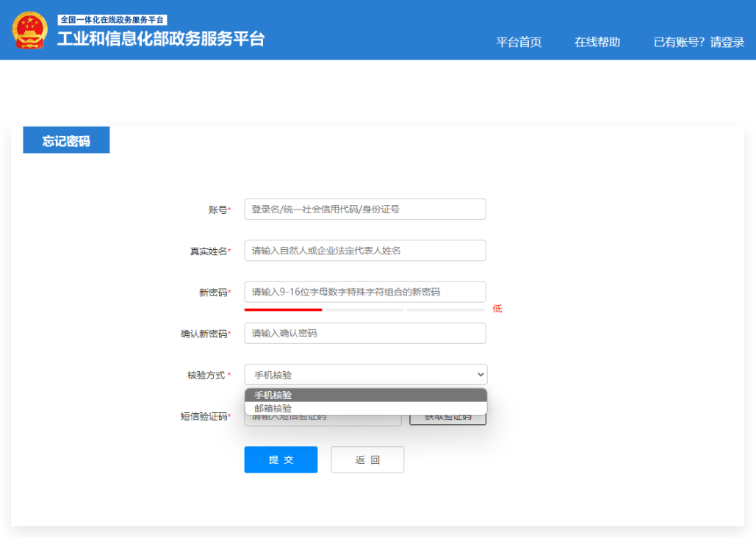Click the red 低 strength indicator
The image size is (756, 538).
(x=498, y=308)
